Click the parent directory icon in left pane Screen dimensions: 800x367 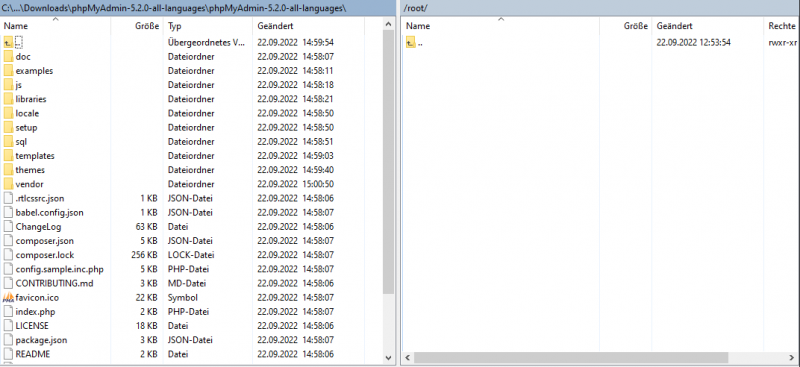pos(8,42)
